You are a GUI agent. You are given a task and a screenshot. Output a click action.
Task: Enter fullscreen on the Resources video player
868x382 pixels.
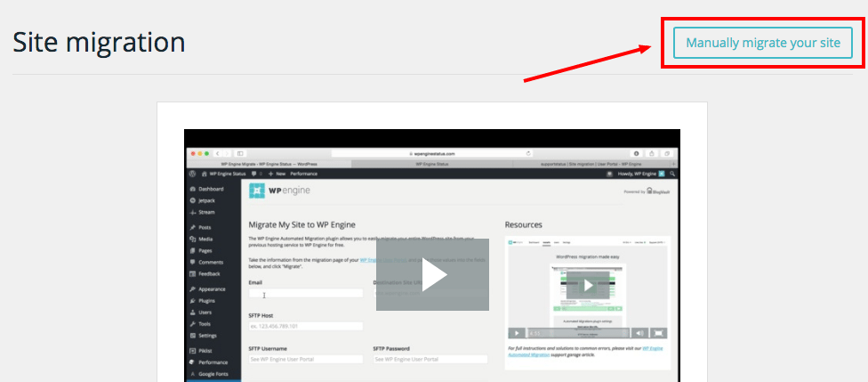pos(656,333)
